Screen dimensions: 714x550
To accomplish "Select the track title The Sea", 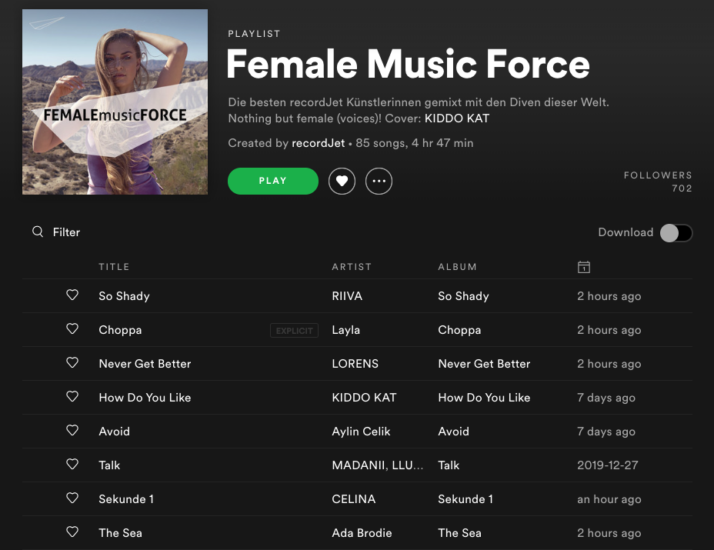I will (120, 533).
